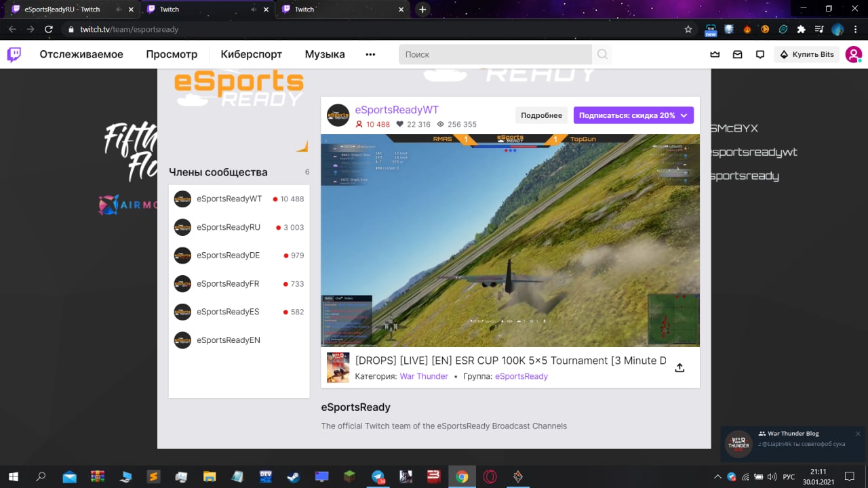This screenshot has width=868, height=488.
Task: Click the Chrome profile avatar
Action: [x=837, y=29]
